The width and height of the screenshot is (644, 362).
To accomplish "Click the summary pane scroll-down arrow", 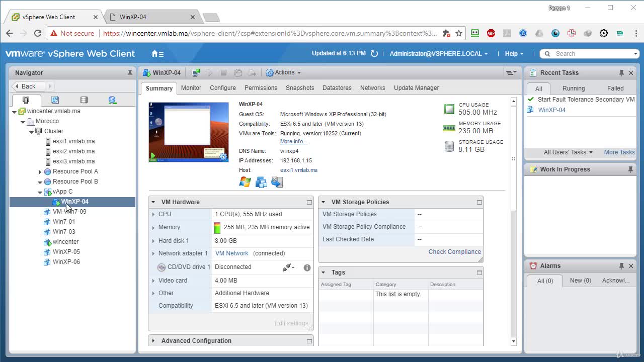I will pos(513,341).
